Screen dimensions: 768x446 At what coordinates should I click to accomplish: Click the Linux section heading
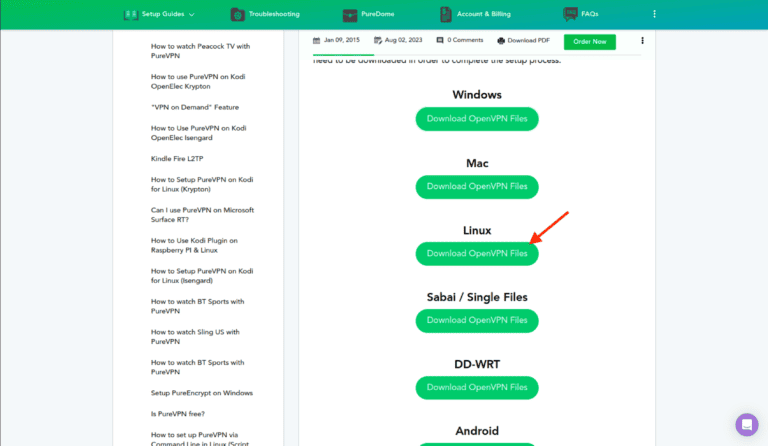[x=477, y=231]
